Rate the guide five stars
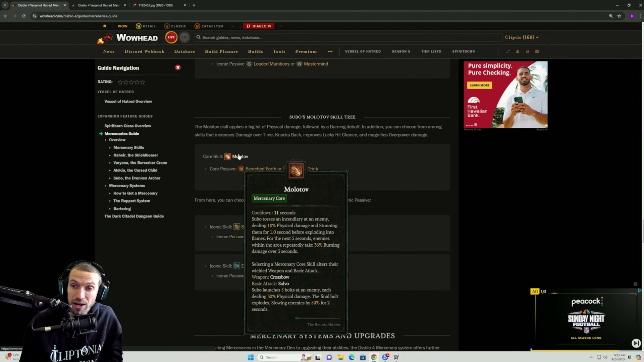The width and height of the screenshot is (644, 362). click(x=143, y=82)
